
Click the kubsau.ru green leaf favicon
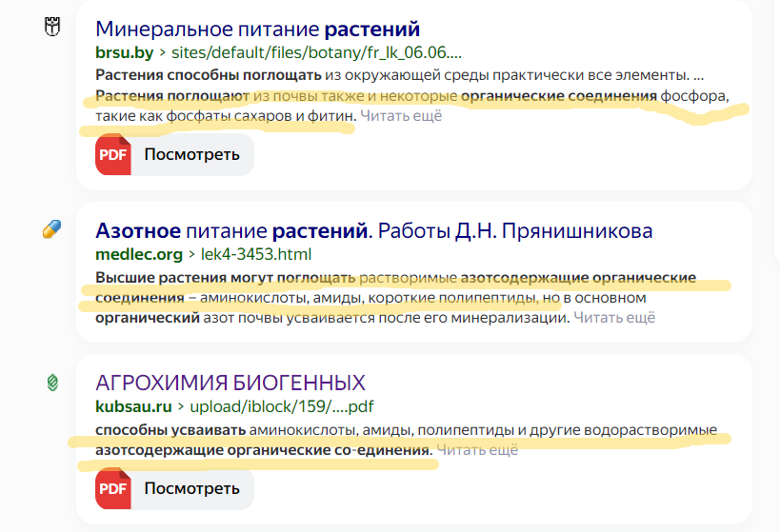pyautogui.click(x=52, y=383)
